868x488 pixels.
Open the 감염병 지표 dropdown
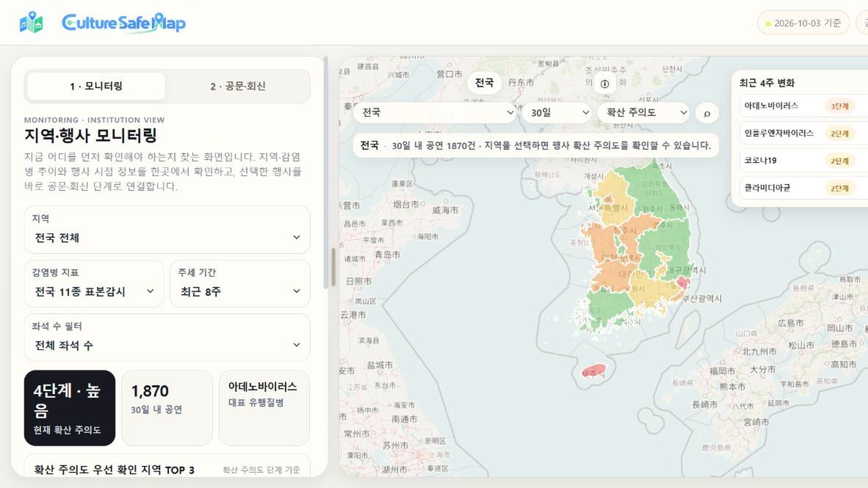(94, 284)
